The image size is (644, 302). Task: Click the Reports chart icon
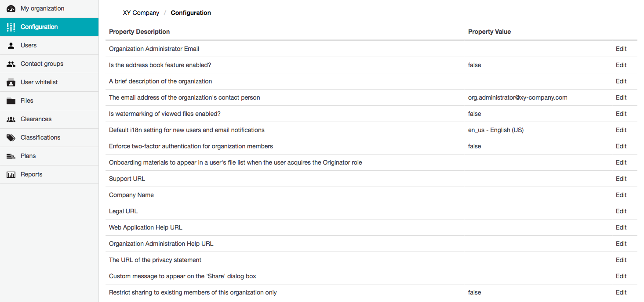pyautogui.click(x=11, y=174)
